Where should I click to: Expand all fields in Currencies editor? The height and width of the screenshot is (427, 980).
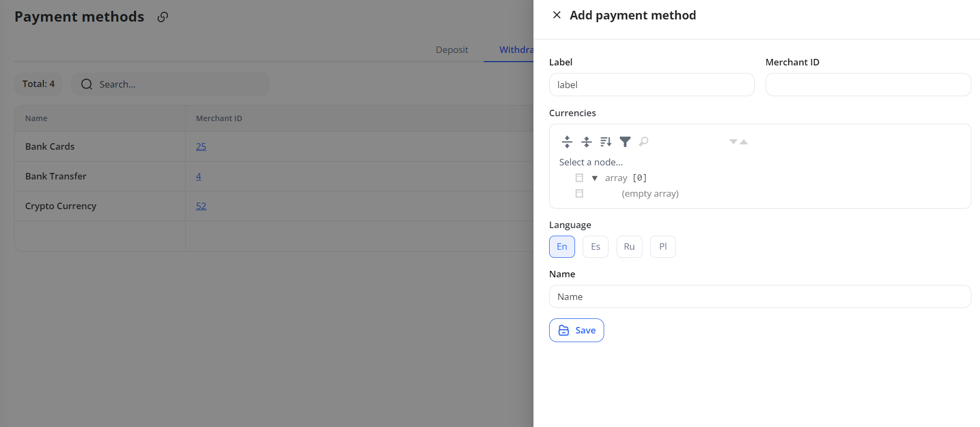coord(567,142)
